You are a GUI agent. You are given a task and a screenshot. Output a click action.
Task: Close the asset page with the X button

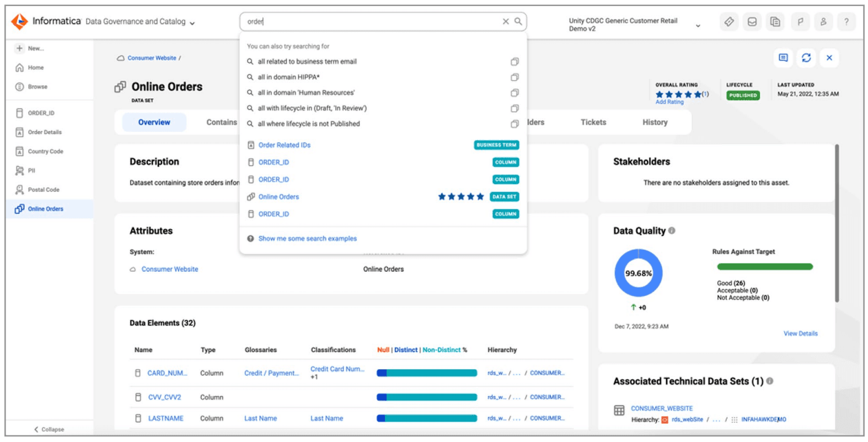click(829, 58)
